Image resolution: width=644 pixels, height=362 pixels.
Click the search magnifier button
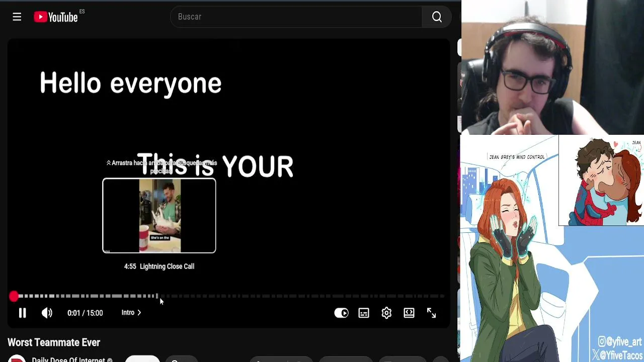coord(437,17)
